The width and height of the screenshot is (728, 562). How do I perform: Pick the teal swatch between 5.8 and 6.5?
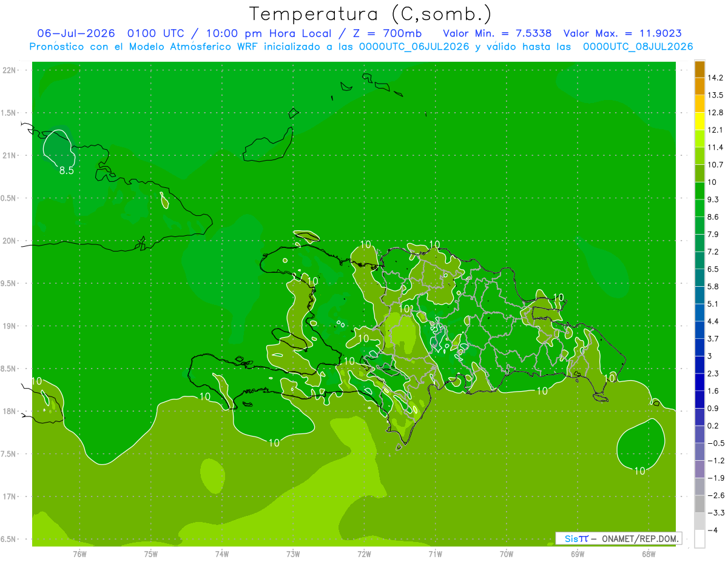click(699, 278)
